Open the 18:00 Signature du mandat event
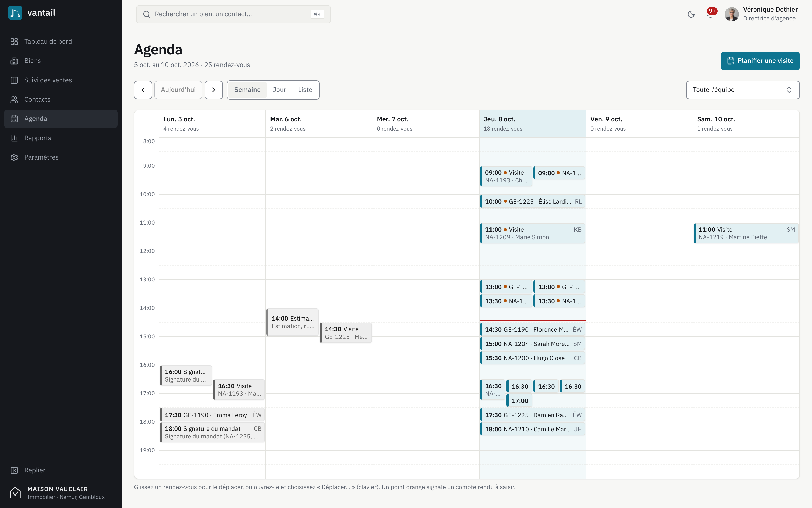This screenshot has height=508, width=812. pos(212,432)
